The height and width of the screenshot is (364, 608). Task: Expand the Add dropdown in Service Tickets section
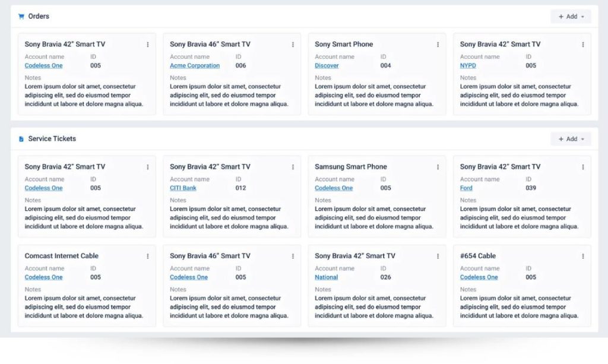click(x=571, y=139)
